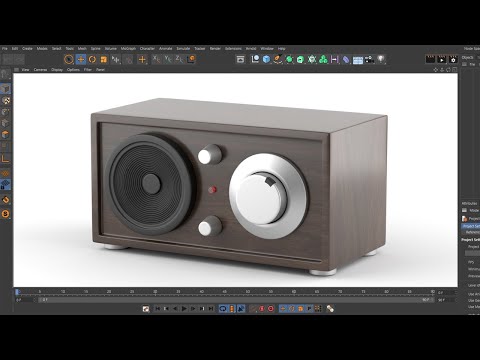Image resolution: width=480 pixels, height=360 pixels.
Task: Play animation forwards
Action: (184, 309)
